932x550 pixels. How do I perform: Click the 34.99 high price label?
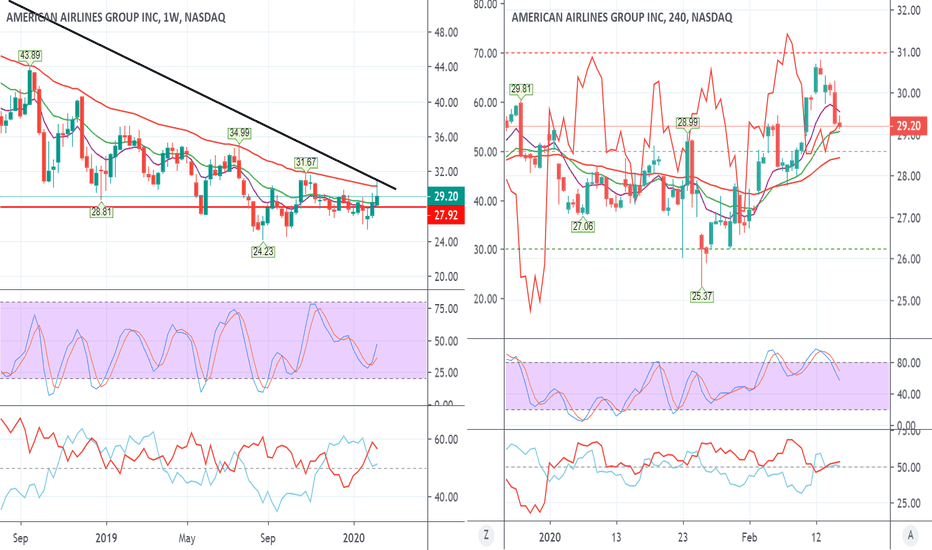pyautogui.click(x=240, y=133)
